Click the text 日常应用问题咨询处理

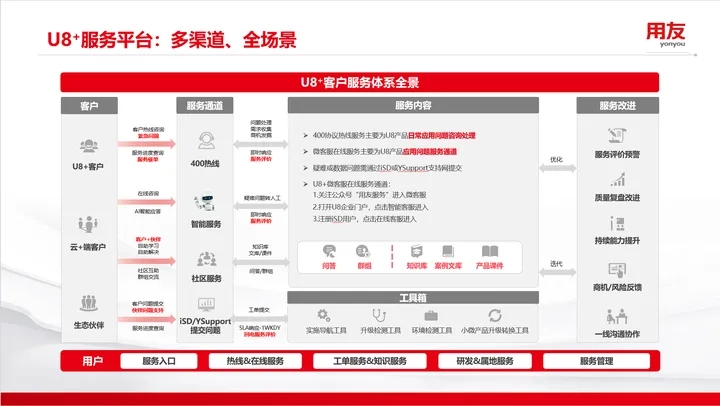[x=442, y=135]
